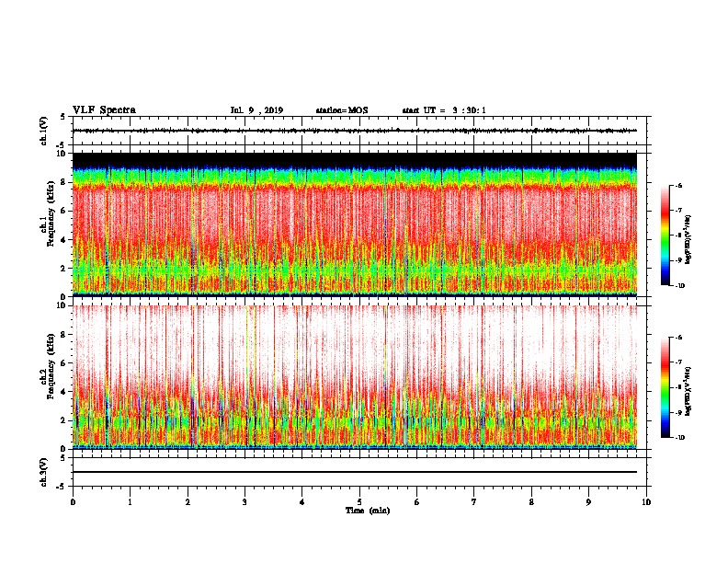The height and width of the screenshot is (563, 728).
Task: Click the "4" frequency tick on ch.2 spectrogram
Action: 63,392
